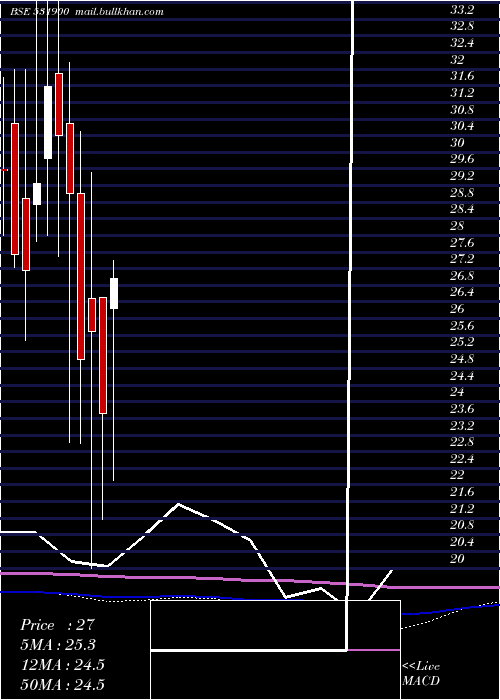The width and height of the screenshot is (500, 700).
Task: Click the '28' price axis label
Action: pos(457,226)
